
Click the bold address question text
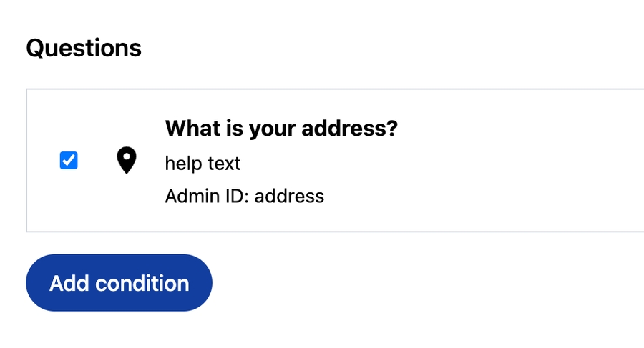pos(281,129)
